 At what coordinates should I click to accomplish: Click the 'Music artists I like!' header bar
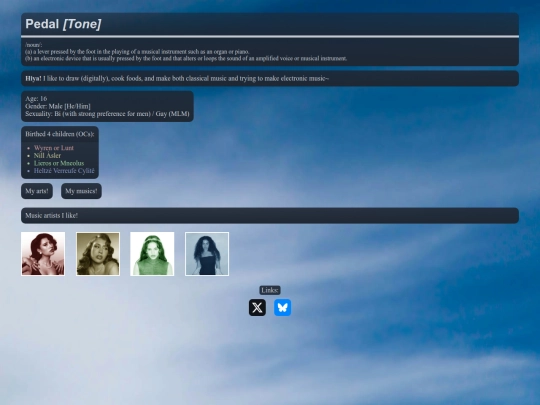[x=270, y=216]
